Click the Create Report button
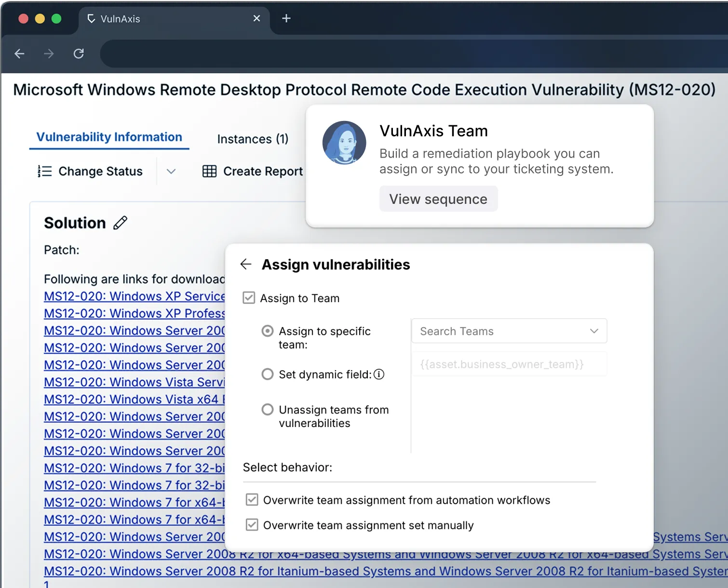The height and width of the screenshot is (588, 728). point(253,171)
